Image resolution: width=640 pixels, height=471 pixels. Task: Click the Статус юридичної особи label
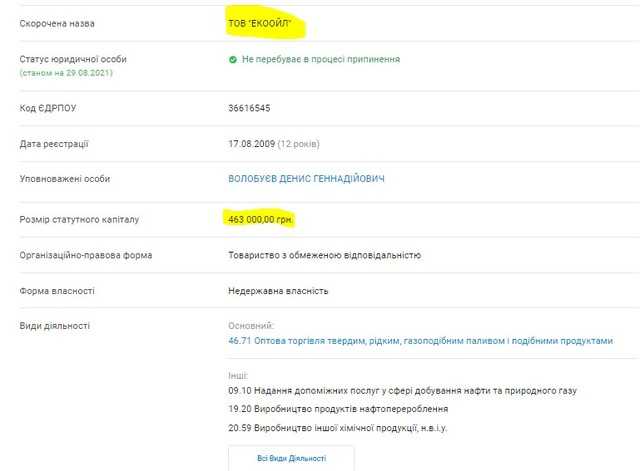(73, 59)
